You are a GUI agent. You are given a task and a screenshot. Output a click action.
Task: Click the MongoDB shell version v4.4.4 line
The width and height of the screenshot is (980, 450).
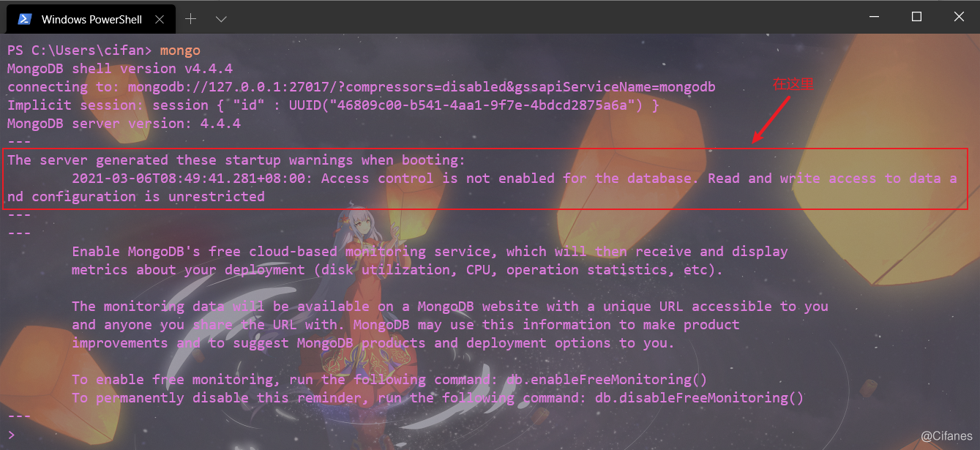[x=120, y=69]
